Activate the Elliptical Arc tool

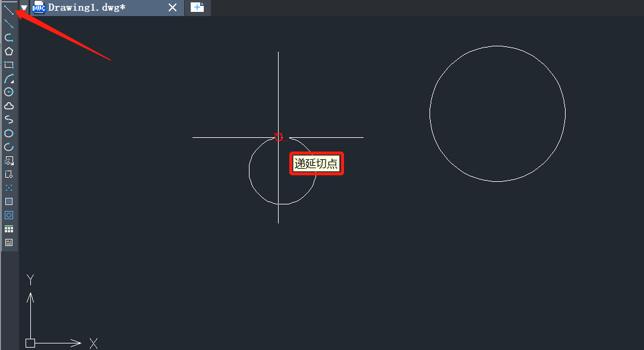tap(9, 147)
